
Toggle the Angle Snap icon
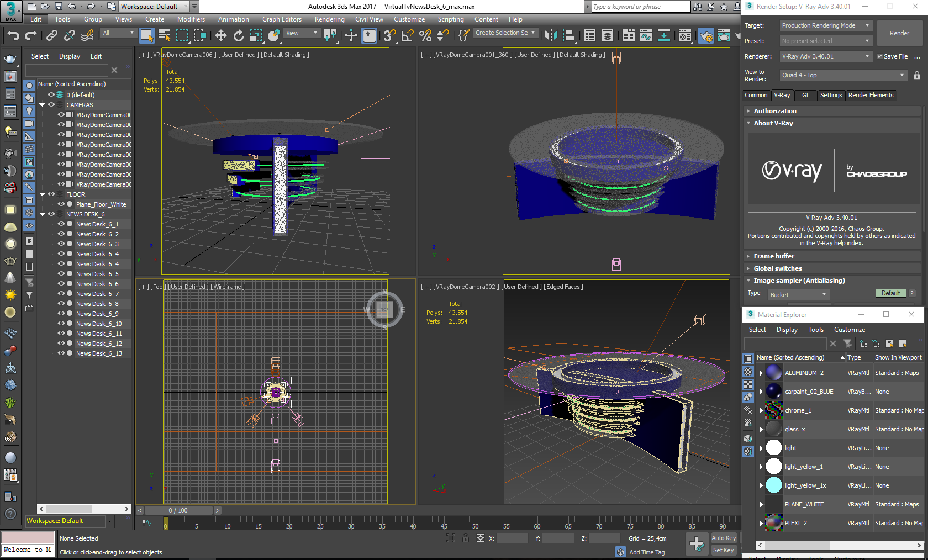pos(407,36)
